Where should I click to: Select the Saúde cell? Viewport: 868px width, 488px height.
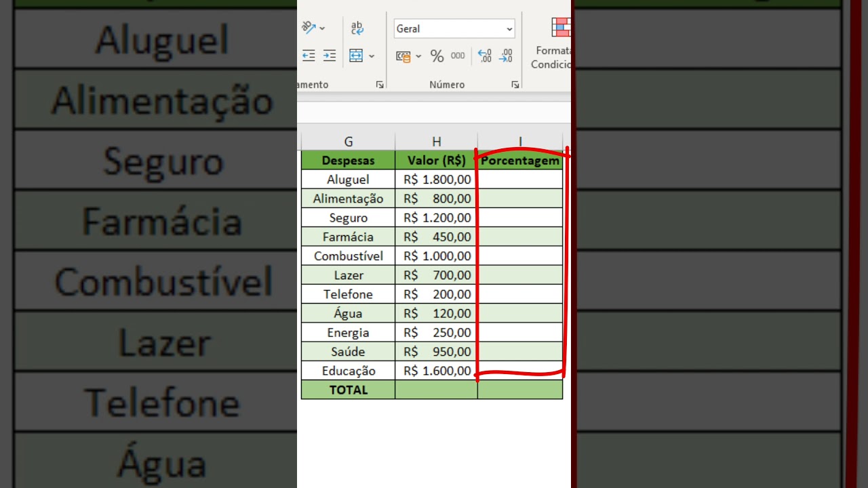[x=348, y=351]
